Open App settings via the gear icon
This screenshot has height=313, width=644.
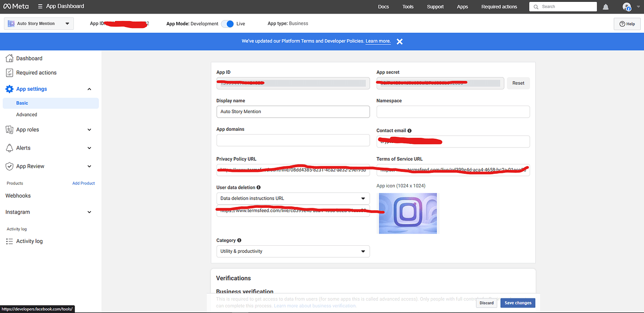click(x=9, y=89)
